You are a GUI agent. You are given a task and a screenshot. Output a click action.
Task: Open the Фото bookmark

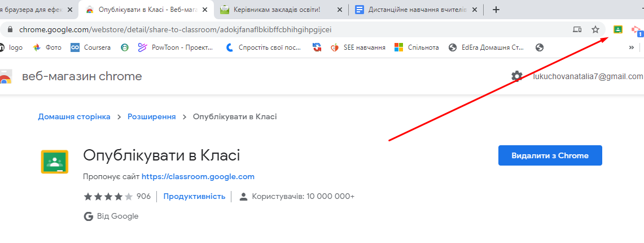click(x=47, y=47)
